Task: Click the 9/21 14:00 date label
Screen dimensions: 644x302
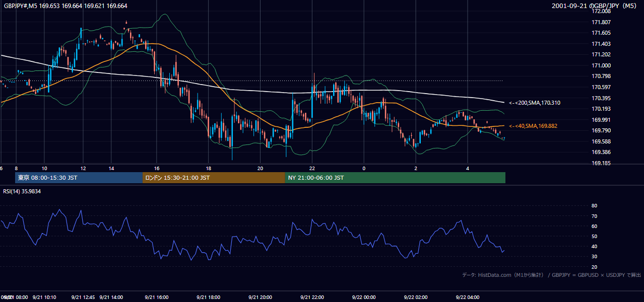Action: 111,297
